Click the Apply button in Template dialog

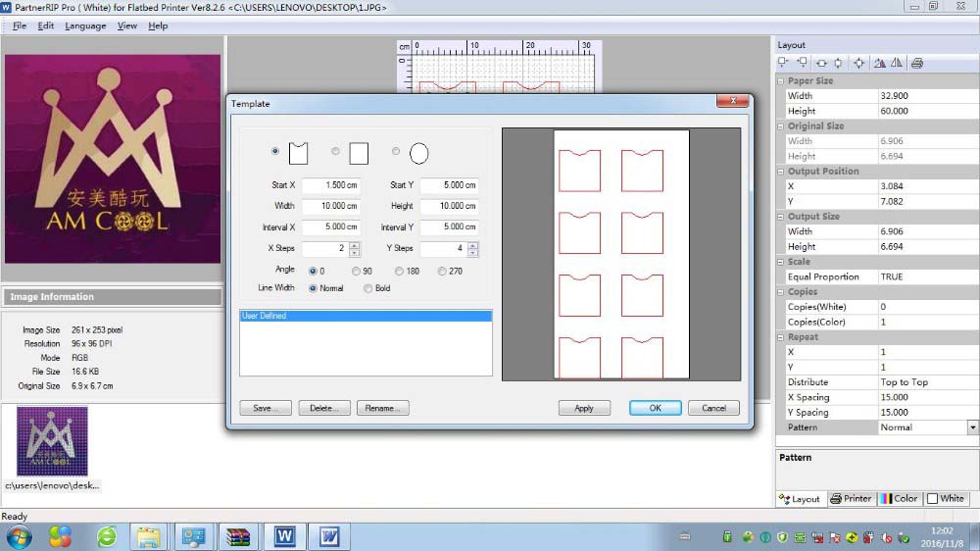[x=584, y=408]
